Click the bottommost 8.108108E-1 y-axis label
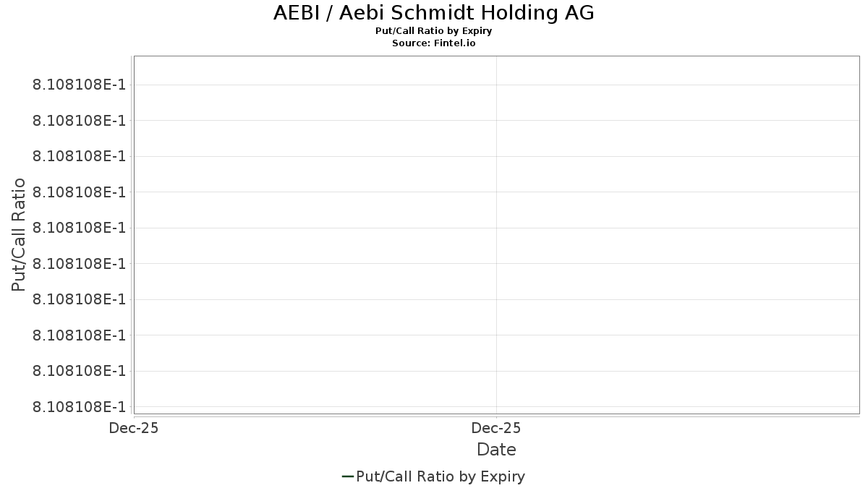The width and height of the screenshot is (868, 488). tap(80, 406)
